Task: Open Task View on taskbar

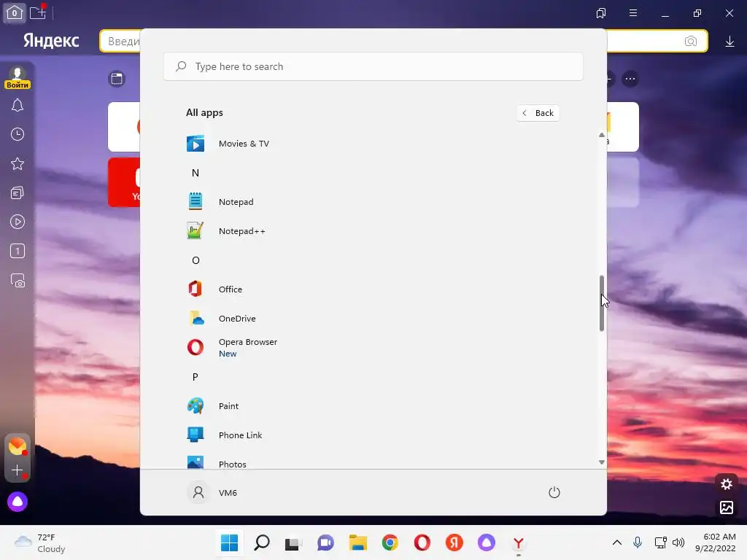Action: (x=293, y=542)
